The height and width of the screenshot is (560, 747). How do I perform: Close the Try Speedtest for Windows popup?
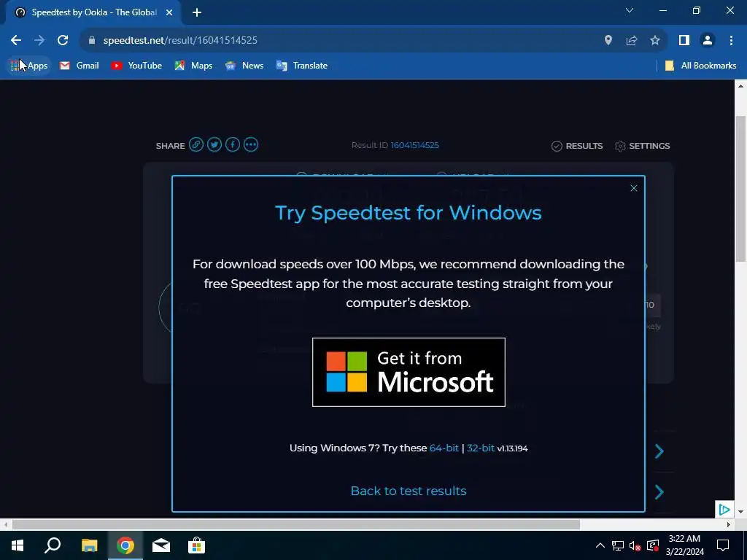click(634, 188)
